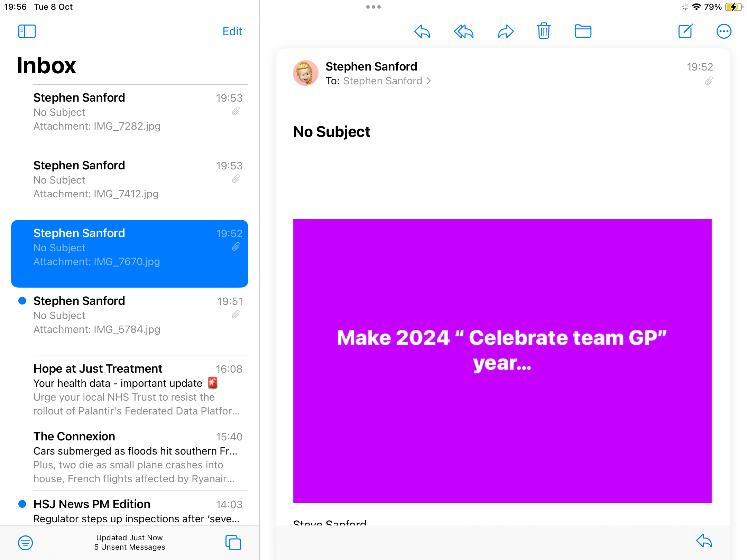Reply using the top toolbar arrow
Image resolution: width=747 pixels, height=560 pixels.
(x=422, y=31)
